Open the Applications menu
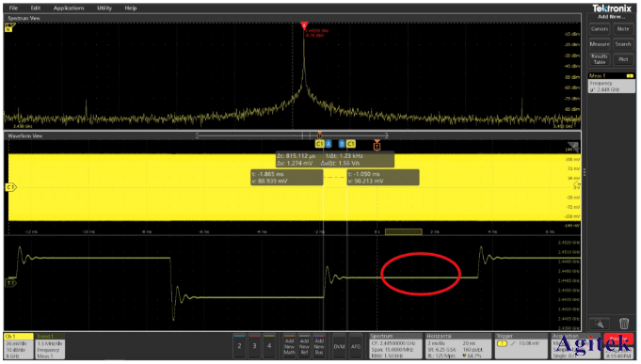 coord(69,8)
